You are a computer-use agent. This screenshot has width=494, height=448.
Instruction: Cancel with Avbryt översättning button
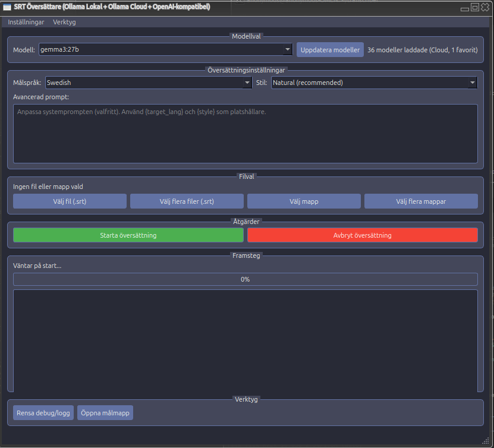click(362, 235)
